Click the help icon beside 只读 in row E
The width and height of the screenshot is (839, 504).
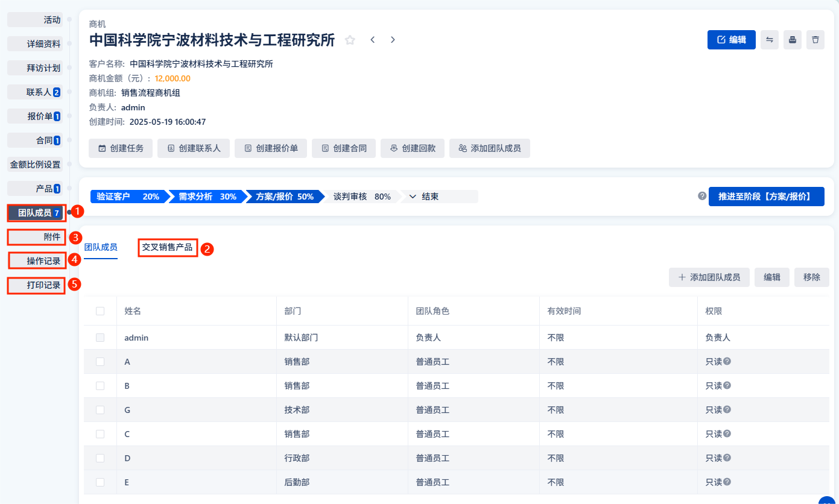pyautogui.click(x=727, y=482)
